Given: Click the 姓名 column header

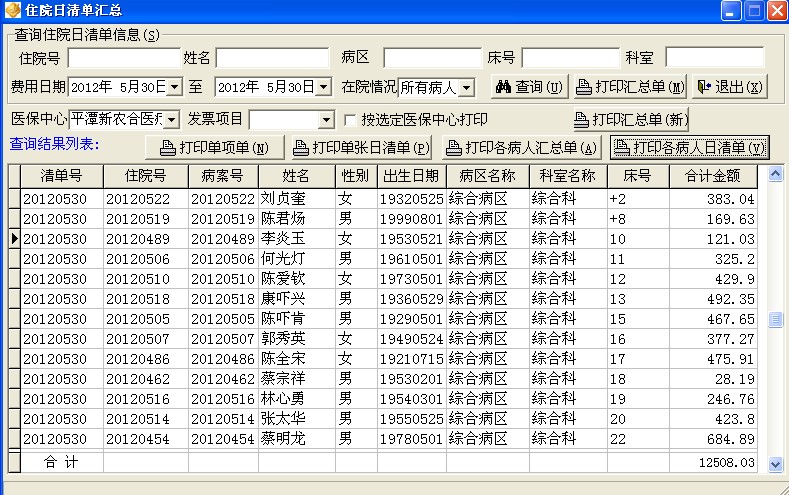Looking at the screenshot, I should coord(296,176).
